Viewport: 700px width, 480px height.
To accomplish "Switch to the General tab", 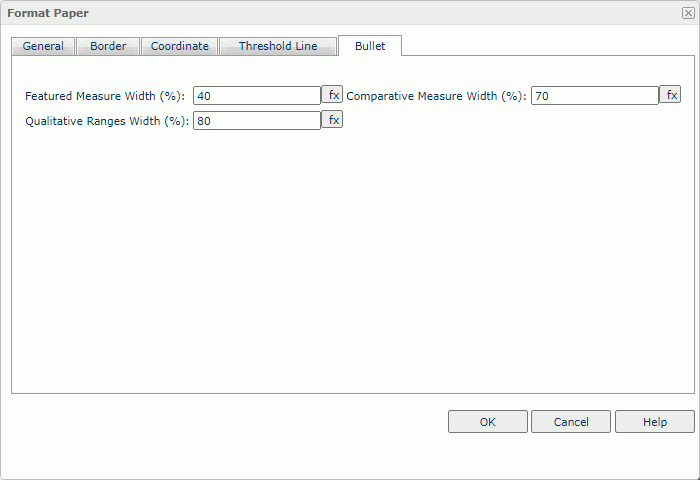I will 43,46.
